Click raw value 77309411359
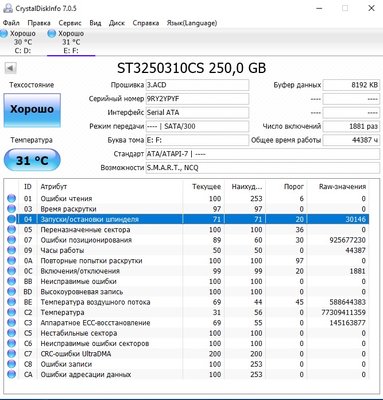Image resolution: width=383 pixels, height=400 pixels. tap(343, 312)
